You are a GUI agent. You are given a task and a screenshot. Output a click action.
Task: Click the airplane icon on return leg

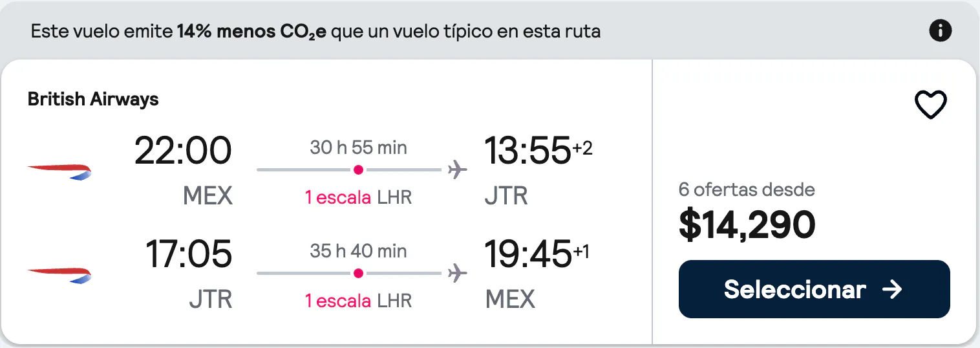[x=457, y=274]
